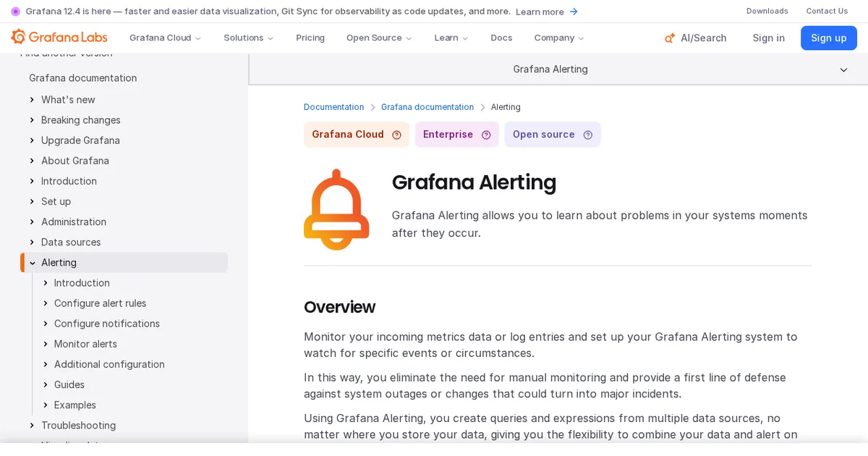Viewport: 868px width, 456px height.
Task: Open the Troubleshooting sidebar item
Action: (x=78, y=425)
